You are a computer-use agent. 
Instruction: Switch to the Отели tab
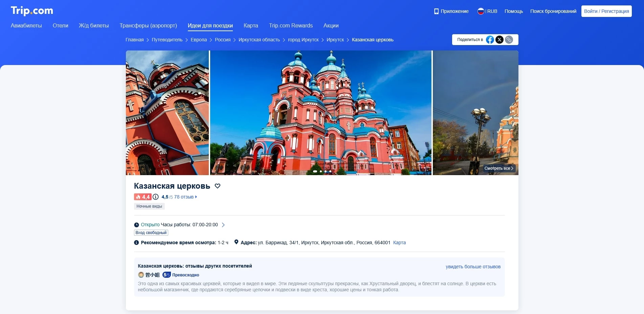point(60,25)
